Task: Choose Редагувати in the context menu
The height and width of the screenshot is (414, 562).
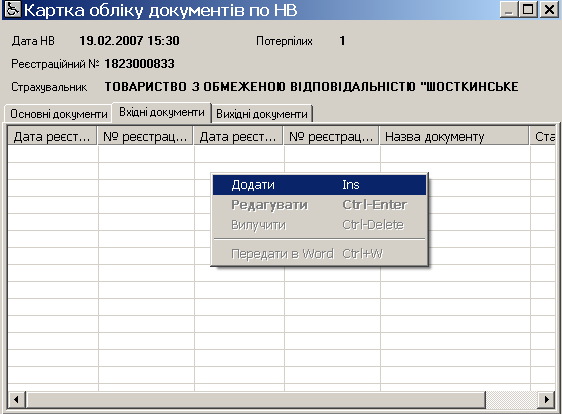Action: 319,205
